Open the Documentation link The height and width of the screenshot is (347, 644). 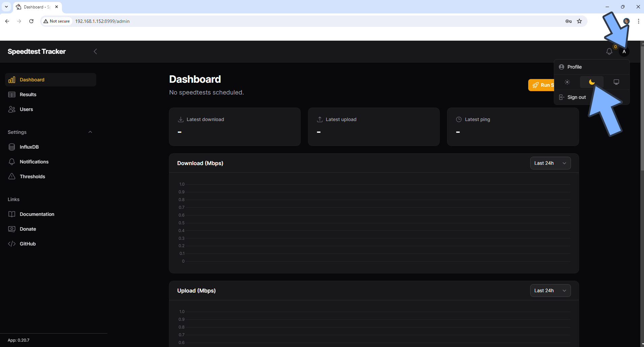pos(51,214)
